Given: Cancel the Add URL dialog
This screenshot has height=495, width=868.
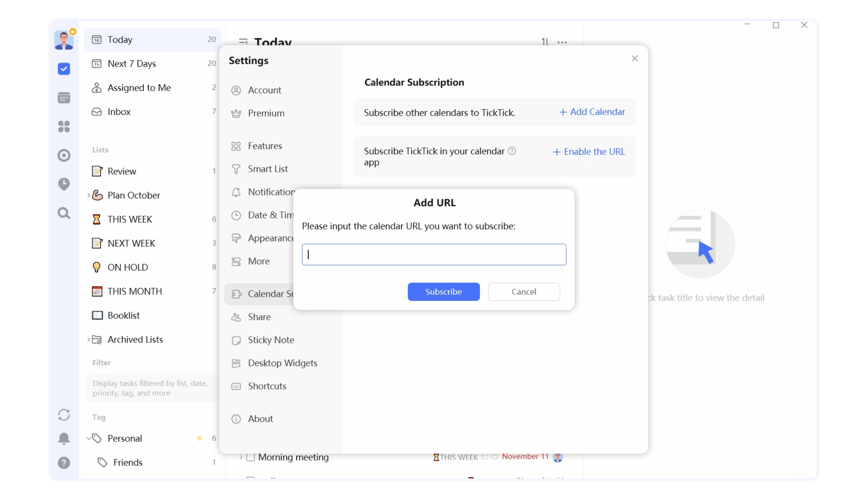Looking at the screenshot, I should coord(524,292).
